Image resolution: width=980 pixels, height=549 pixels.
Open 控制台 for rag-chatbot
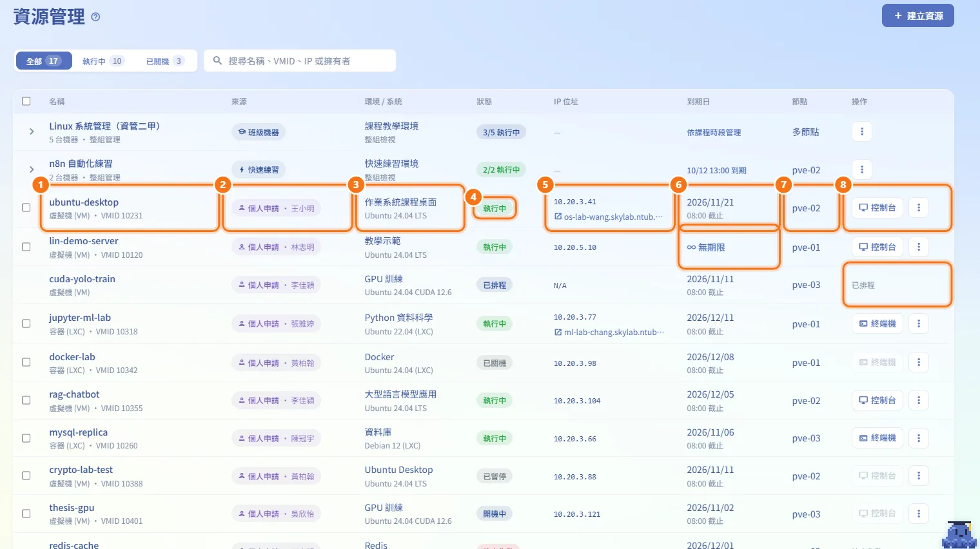pyautogui.click(x=877, y=400)
